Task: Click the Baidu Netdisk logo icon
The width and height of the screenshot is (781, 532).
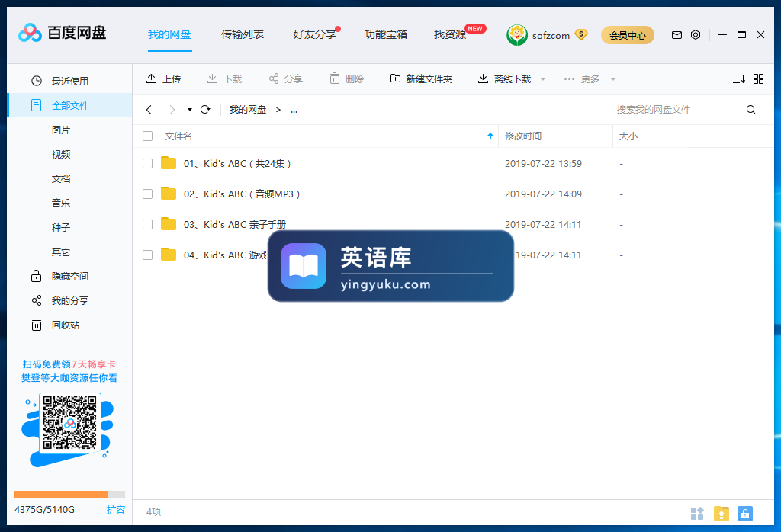Action: click(30, 34)
